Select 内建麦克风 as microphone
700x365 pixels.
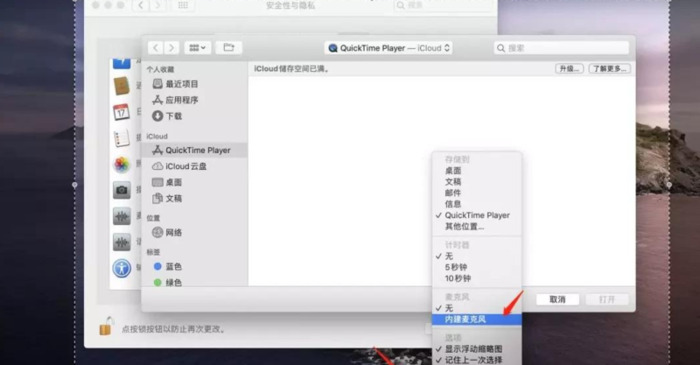click(x=477, y=319)
